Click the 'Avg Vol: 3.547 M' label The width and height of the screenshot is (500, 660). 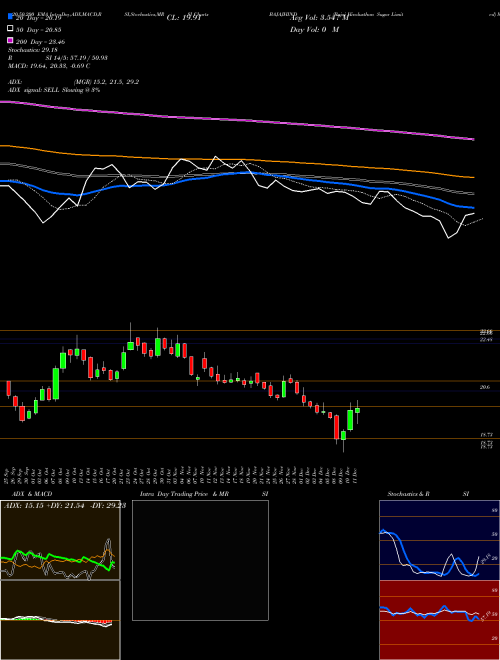point(319,18)
